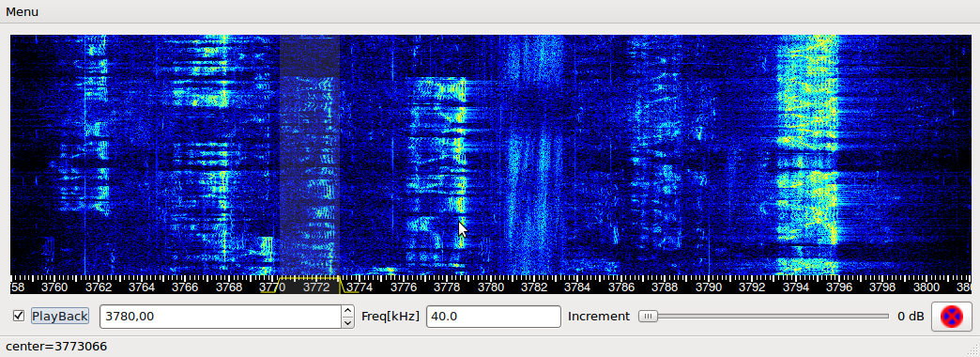Viewport: 980px width, 357px height.
Task: Click the 3800 mark on the frequency scale
Action: coord(926,287)
